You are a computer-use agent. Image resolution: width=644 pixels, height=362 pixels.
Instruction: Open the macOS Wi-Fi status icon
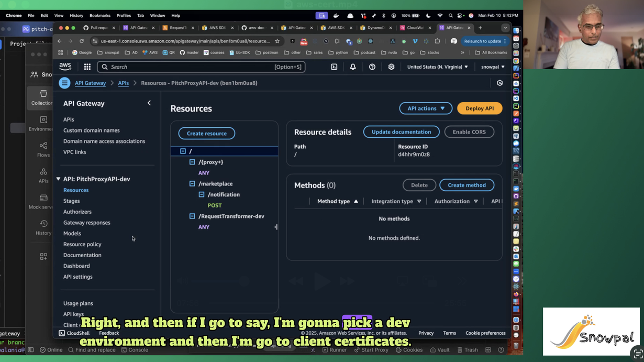point(440,16)
